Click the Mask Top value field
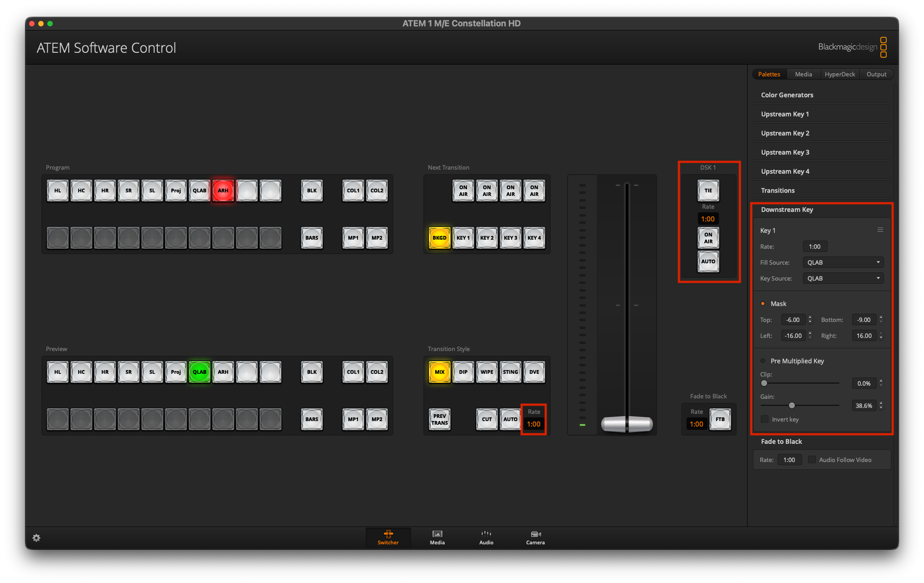924x583 pixels. (x=793, y=320)
